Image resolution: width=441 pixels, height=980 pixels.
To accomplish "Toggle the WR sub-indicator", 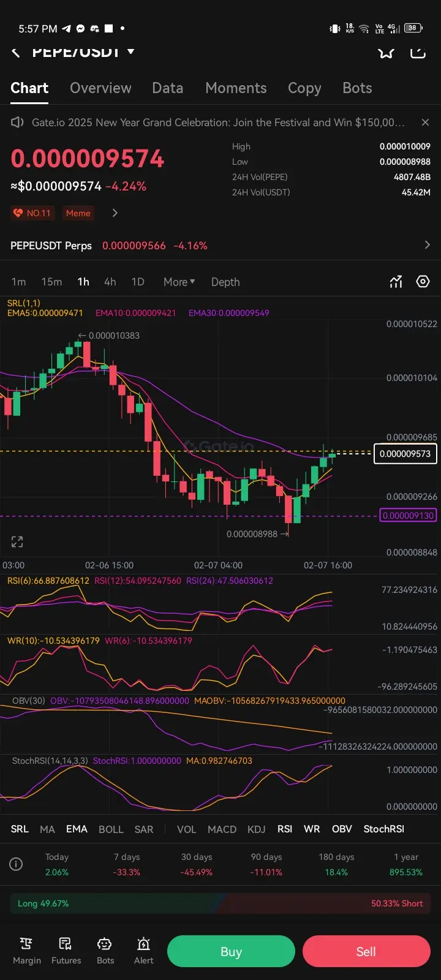I will point(312,829).
